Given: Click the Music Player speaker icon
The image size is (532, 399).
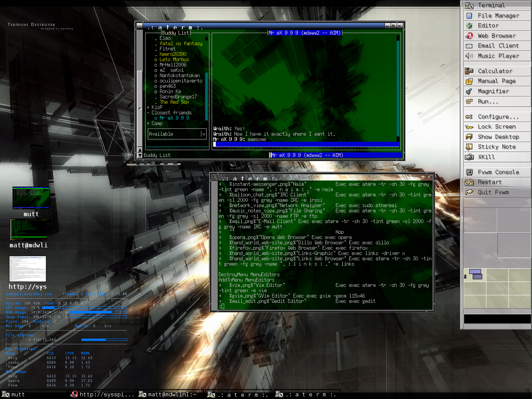Looking at the screenshot, I should pyautogui.click(x=469, y=56).
